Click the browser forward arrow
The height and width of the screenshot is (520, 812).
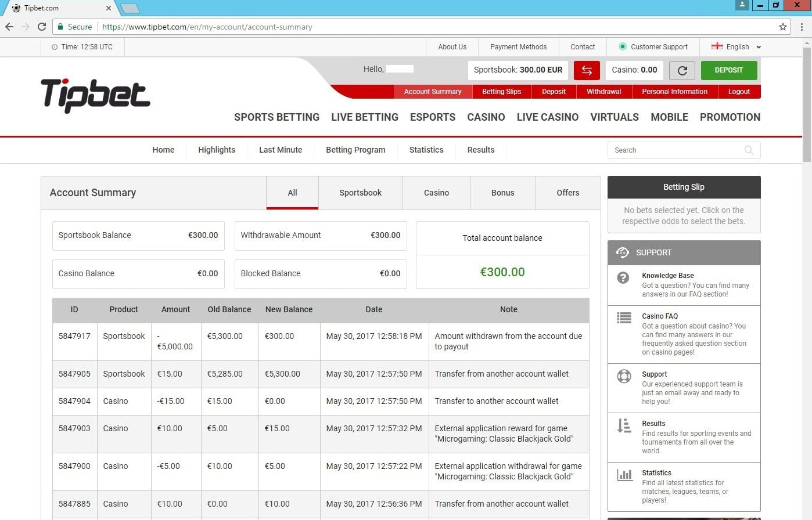26,27
